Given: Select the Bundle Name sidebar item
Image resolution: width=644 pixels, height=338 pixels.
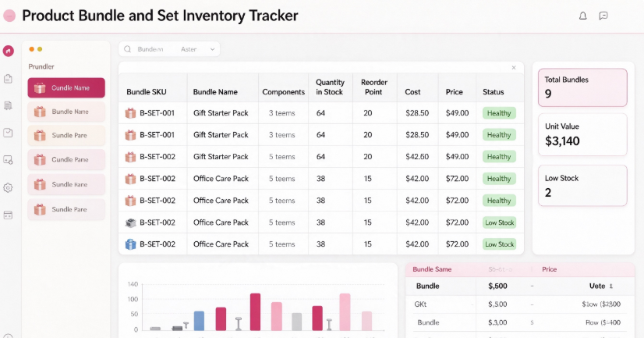Looking at the screenshot, I should coord(66,112).
